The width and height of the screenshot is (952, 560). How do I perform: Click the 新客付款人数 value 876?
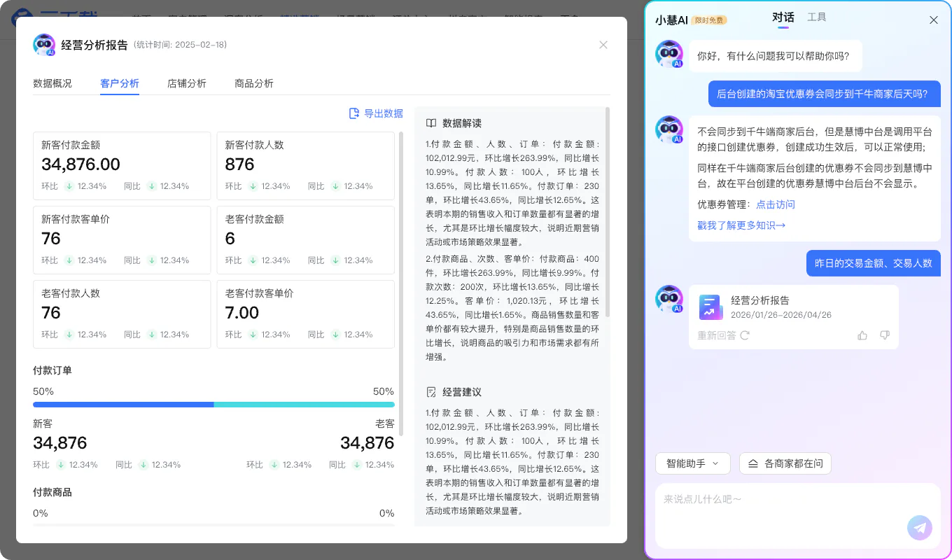coord(239,164)
